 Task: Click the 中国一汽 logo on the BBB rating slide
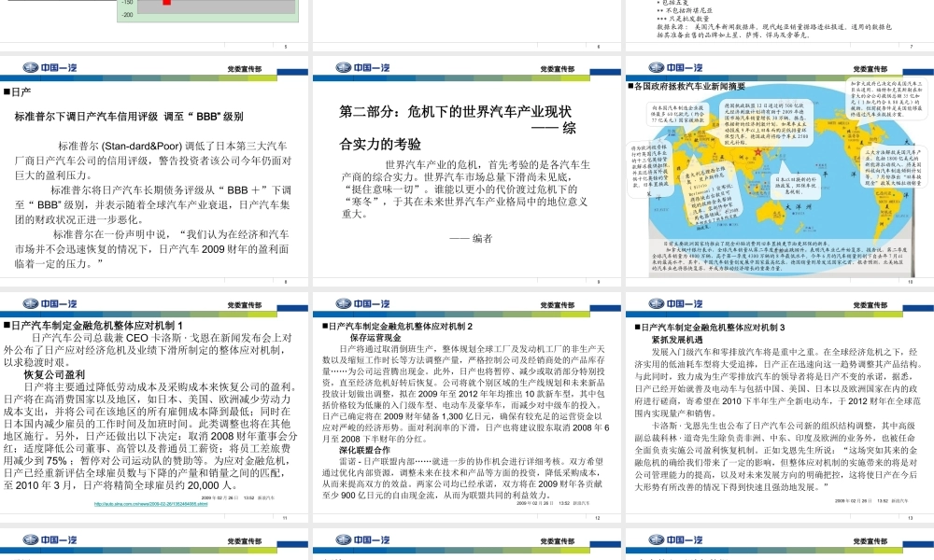click(50, 67)
